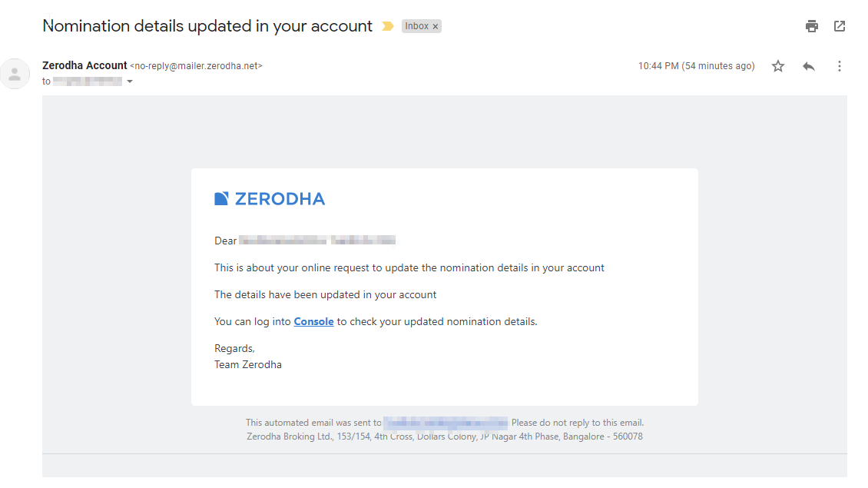Viewport: 868px width, 488px height.
Task: Click the Zerodha Broking Ltd. address line
Action: (445, 437)
